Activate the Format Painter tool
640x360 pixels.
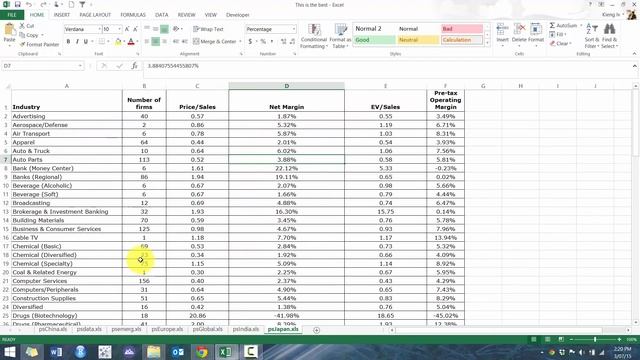click(x=39, y=44)
